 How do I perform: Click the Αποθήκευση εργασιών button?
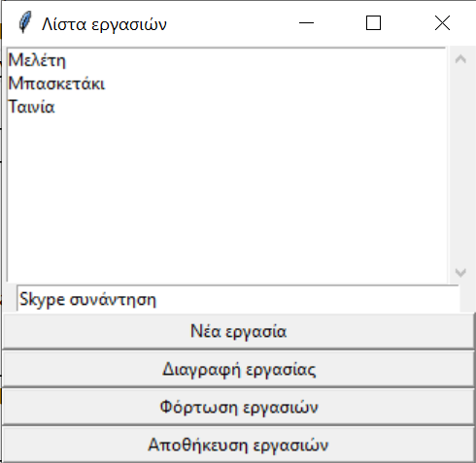238,445
